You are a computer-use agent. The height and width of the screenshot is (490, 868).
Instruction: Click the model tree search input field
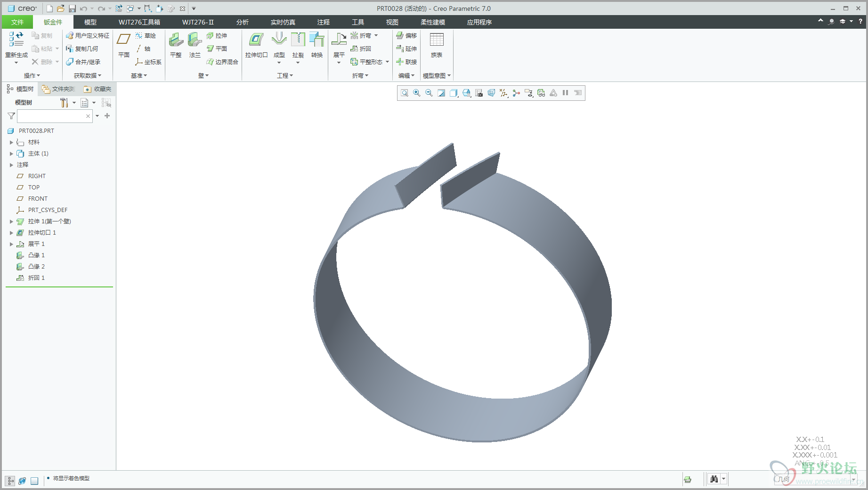click(55, 116)
